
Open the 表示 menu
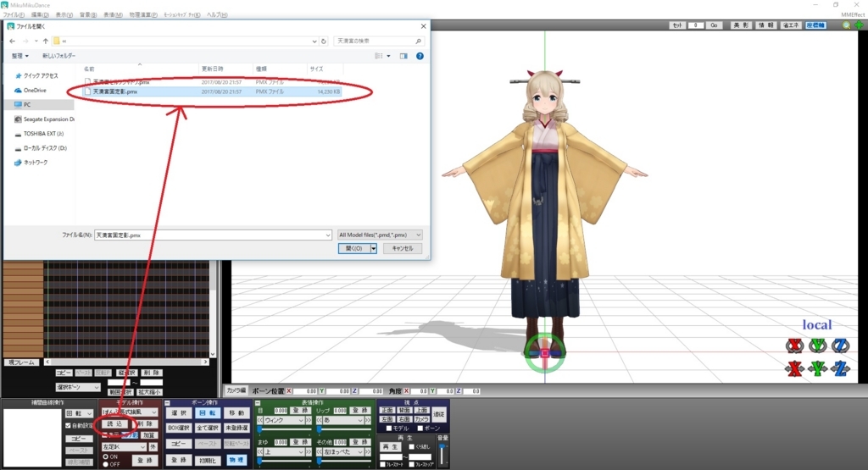64,15
